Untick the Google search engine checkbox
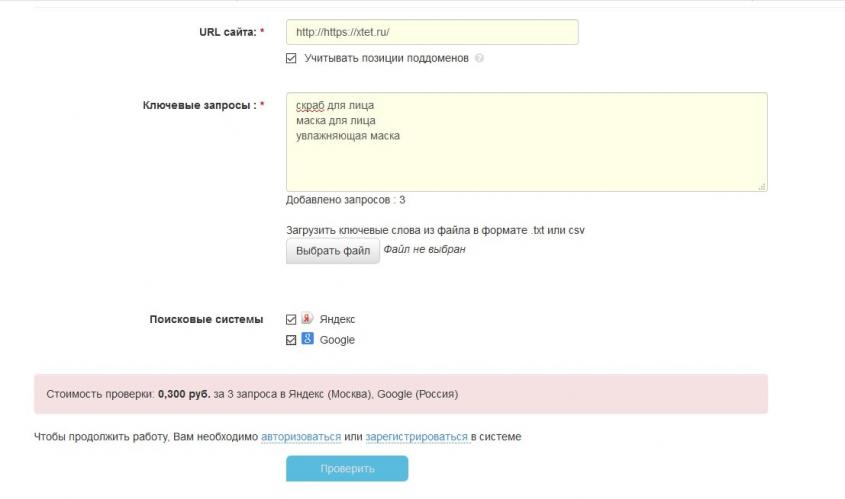The image size is (845, 499). tap(292, 340)
